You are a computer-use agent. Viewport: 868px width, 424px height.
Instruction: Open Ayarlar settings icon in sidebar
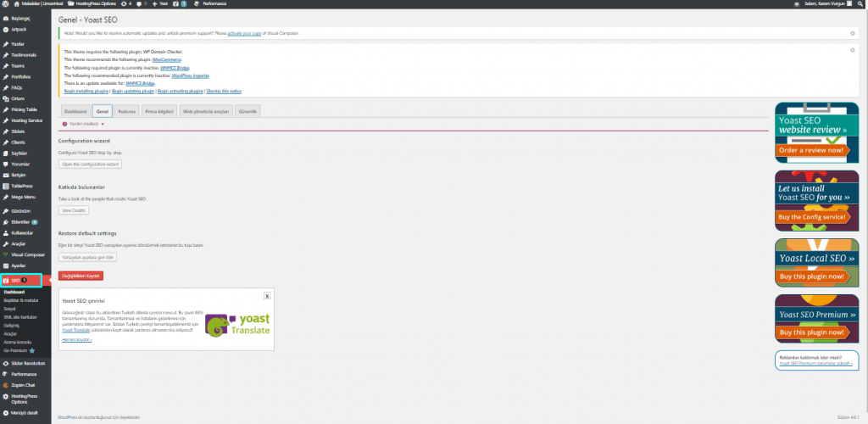tap(6, 265)
